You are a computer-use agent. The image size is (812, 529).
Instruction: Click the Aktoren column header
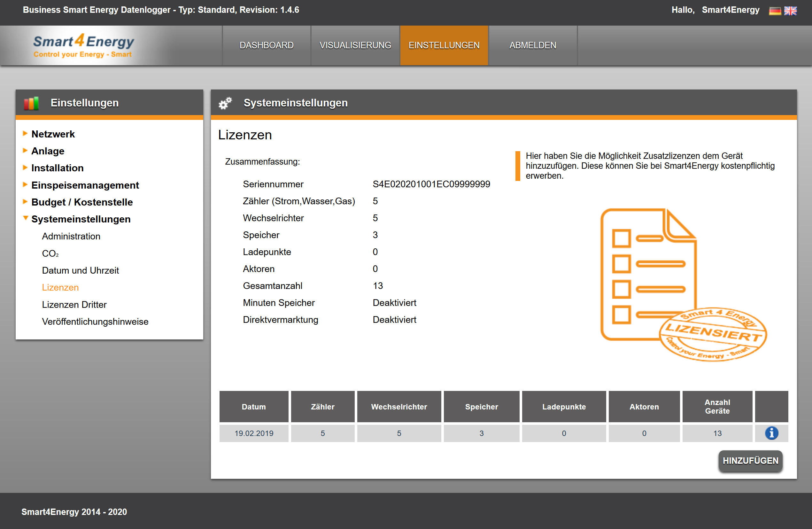tap(644, 407)
